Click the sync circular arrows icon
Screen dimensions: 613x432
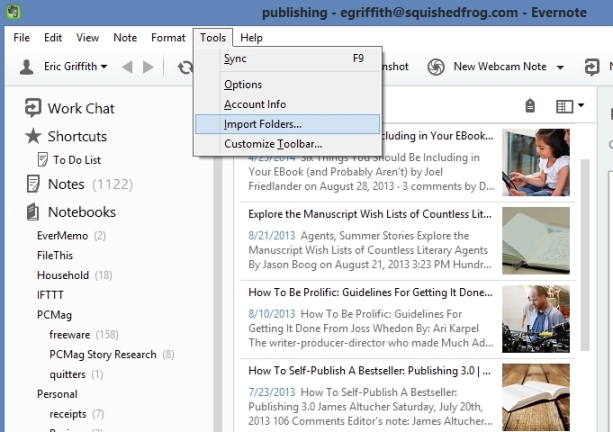[x=185, y=67]
